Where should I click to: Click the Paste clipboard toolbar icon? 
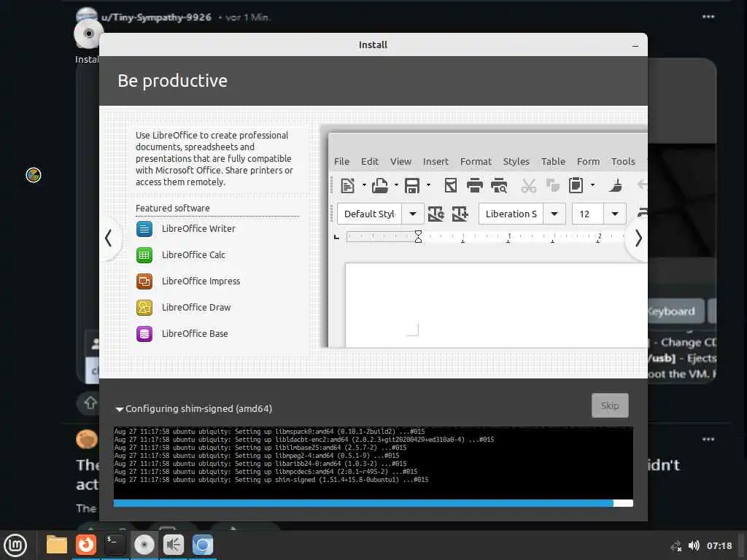(576, 185)
